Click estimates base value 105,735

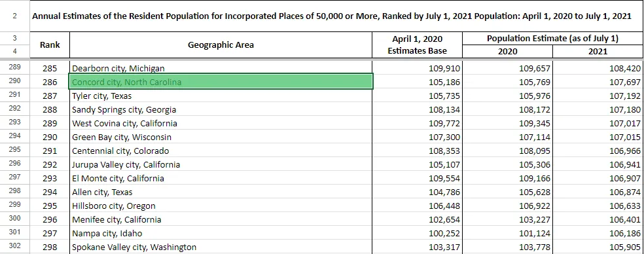point(418,96)
